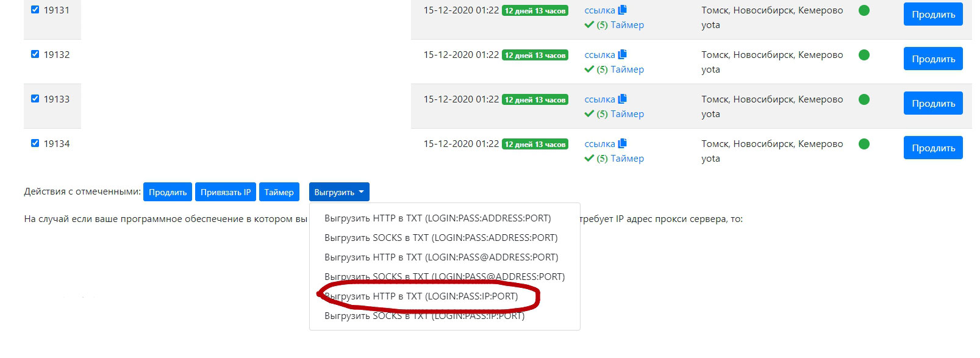Click green checkmark Таймер icon in row 19134
Image resolution: width=980 pixels, height=358 pixels.
click(x=589, y=159)
